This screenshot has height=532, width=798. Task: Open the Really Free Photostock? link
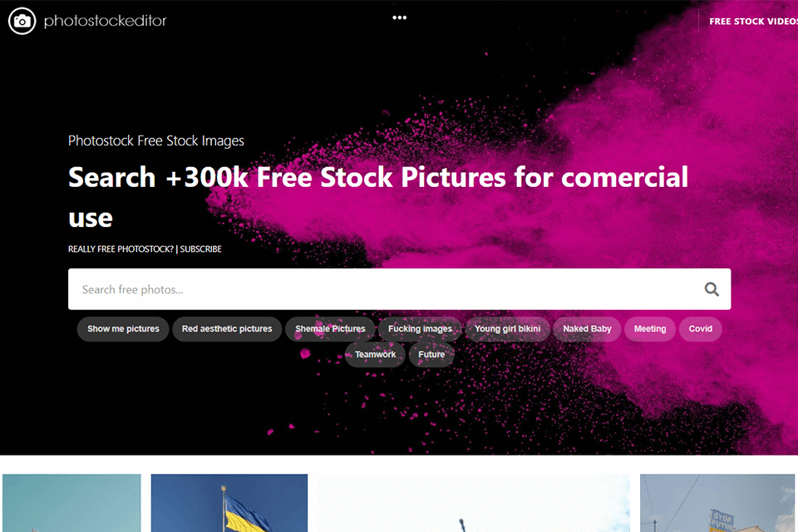121,249
